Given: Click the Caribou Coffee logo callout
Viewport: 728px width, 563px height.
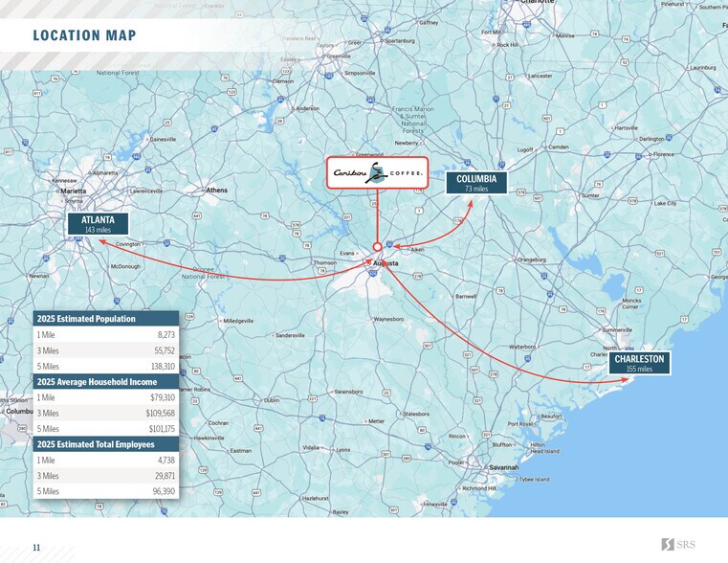Looking at the screenshot, I should coord(377,173).
